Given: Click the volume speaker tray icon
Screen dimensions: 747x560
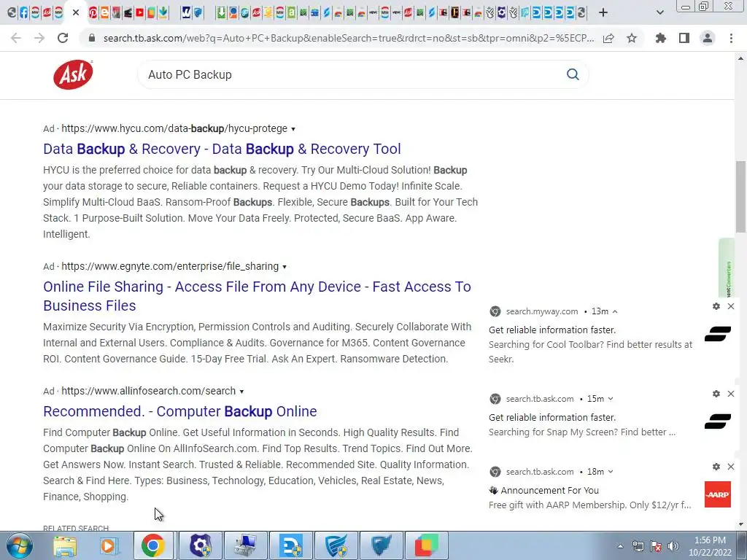Looking at the screenshot, I should tap(673, 546).
